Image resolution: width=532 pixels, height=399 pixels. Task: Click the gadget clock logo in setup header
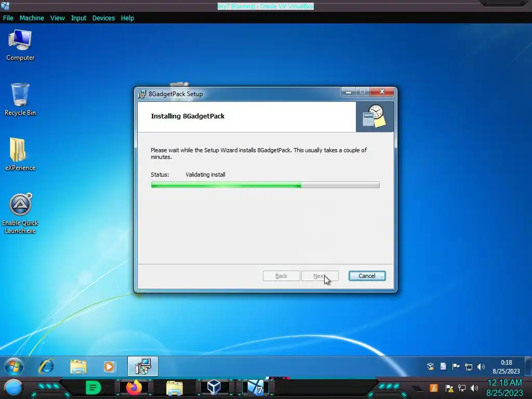[375, 116]
